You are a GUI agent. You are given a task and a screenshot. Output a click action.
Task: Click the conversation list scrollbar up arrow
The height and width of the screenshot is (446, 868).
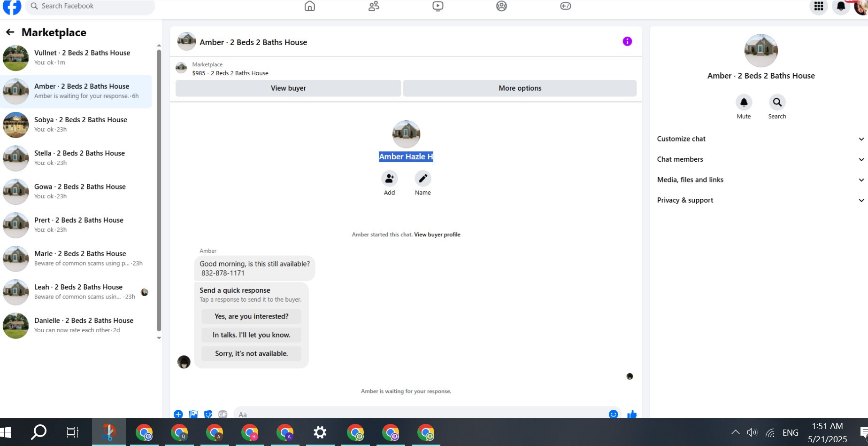tap(159, 46)
